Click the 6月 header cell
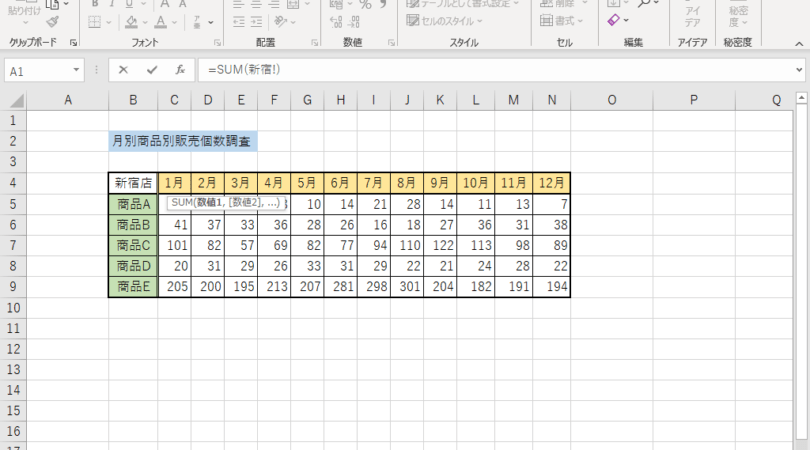Screen dimensions: 810x450 [x=340, y=183]
